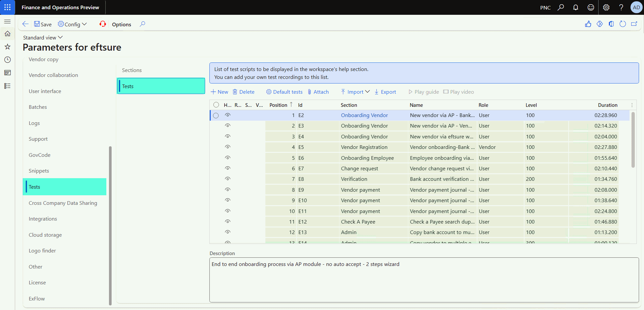Click New to add a test

220,92
